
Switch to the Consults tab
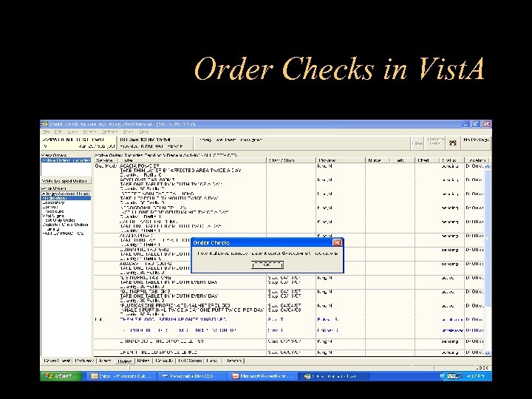pyautogui.click(x=165, y=361)
